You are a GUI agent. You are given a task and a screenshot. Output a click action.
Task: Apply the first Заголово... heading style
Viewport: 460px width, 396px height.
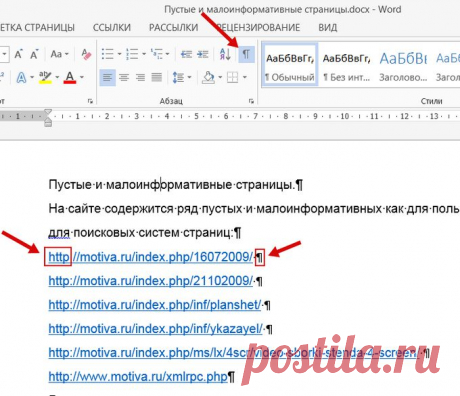click(403, 65)
